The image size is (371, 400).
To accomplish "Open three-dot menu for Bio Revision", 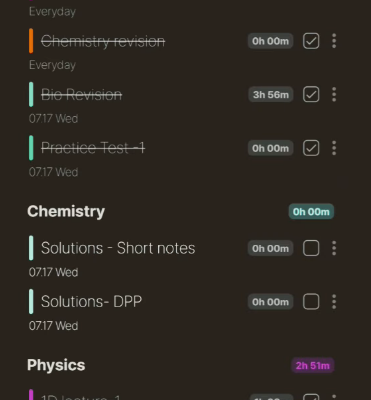I will click(334, 95).
